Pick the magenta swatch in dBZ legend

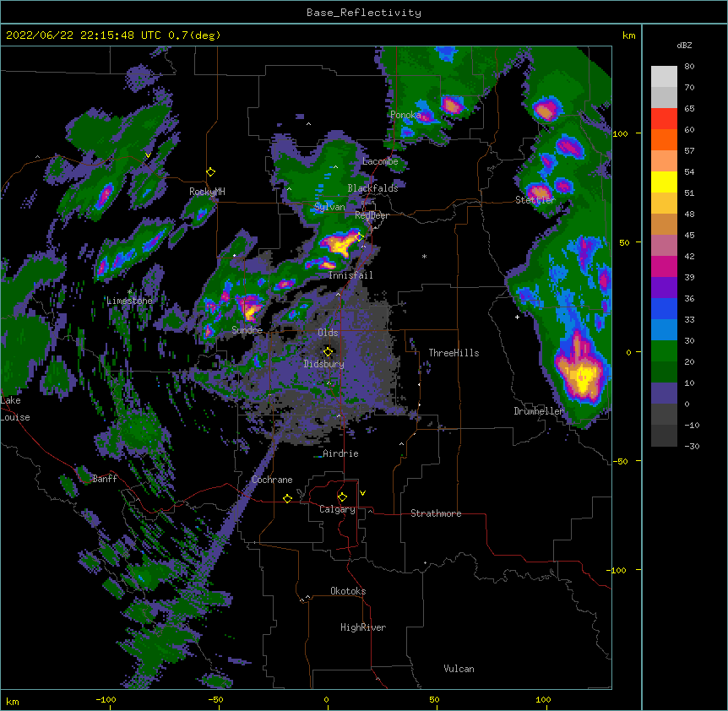(x=664, y=266)
